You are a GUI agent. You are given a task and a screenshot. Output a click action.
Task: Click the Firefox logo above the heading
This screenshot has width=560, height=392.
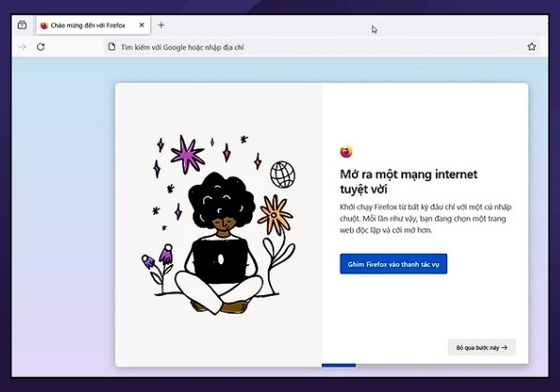tap(346, 152)
